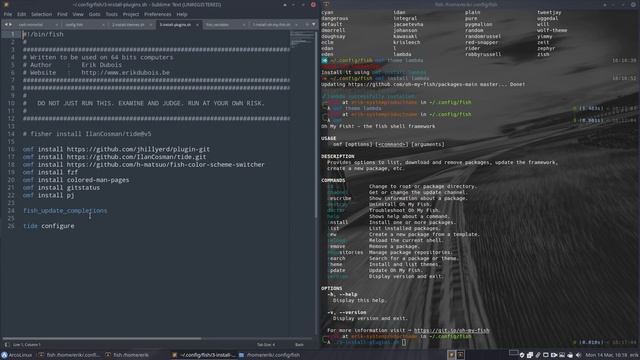
Task: Open the Preferences menu
Action: (158, 14)
